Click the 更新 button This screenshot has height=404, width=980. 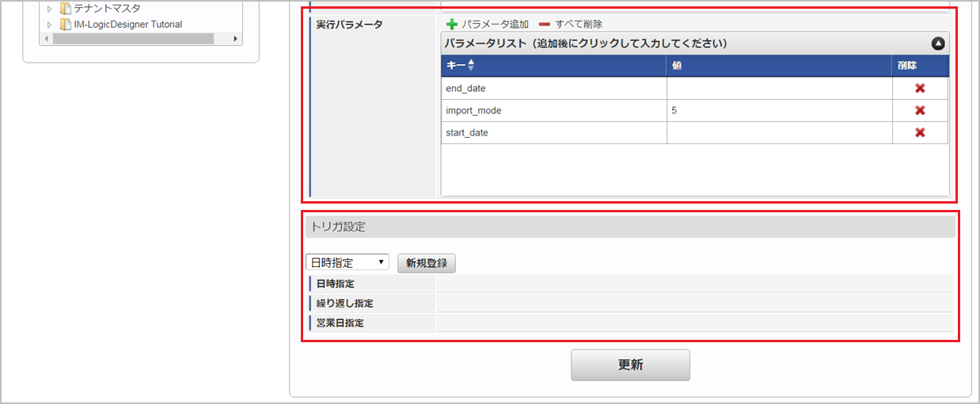[630, 365]
